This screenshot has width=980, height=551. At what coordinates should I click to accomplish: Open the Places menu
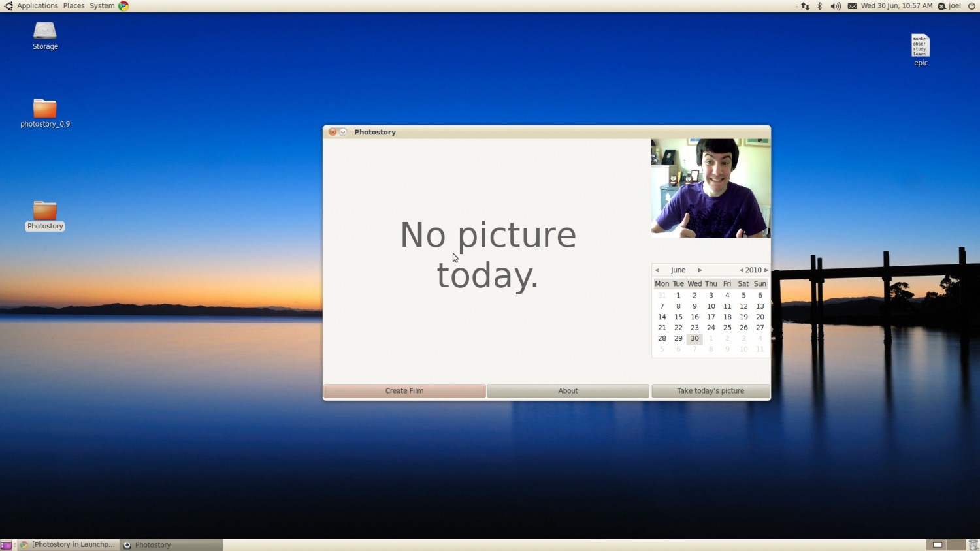pyautogui.click(x=74, y=6)
